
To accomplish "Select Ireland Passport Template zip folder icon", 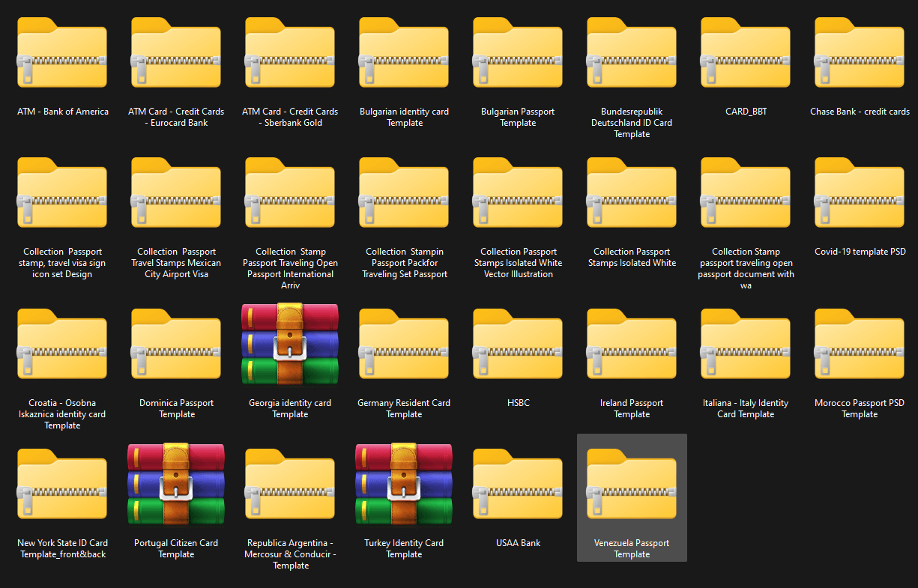I will click(x=632, y=344).
